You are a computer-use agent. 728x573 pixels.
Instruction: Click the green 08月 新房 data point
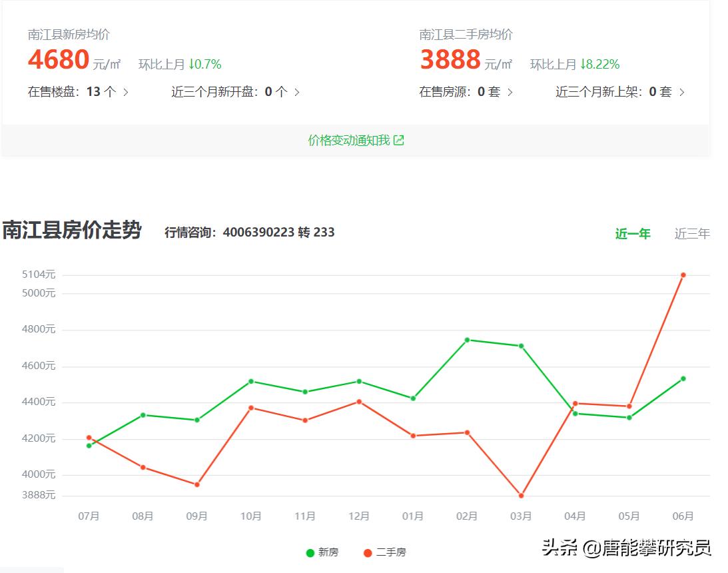tap(143, 415)
